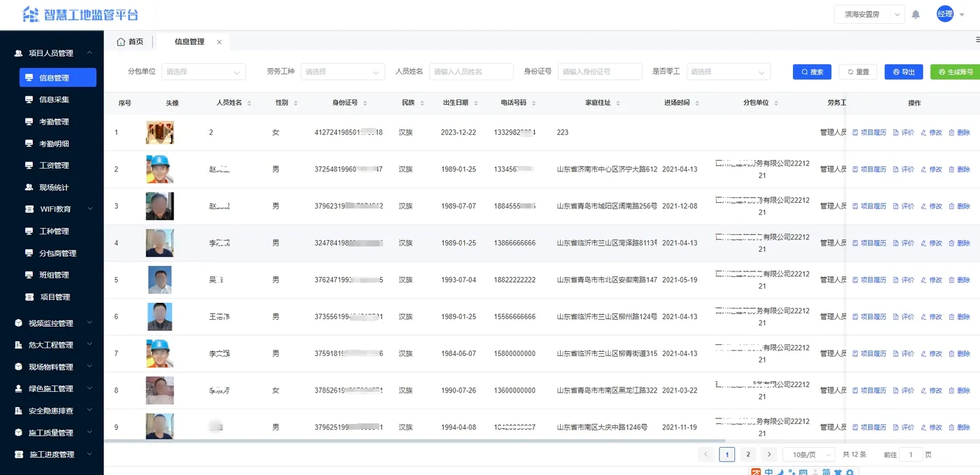Screen dimensions: 980x475
Task: Click the blue 搜索 button
Action: [812, 71]
